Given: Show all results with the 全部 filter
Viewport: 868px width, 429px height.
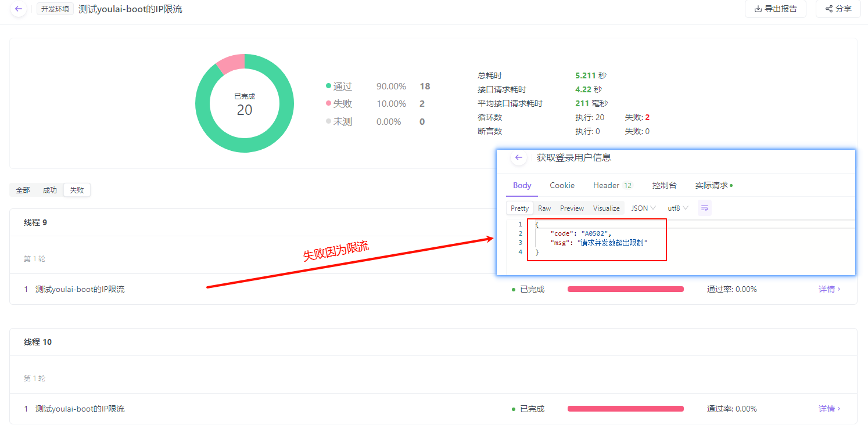Looking at the screenshot, I should tap(23, 190).
